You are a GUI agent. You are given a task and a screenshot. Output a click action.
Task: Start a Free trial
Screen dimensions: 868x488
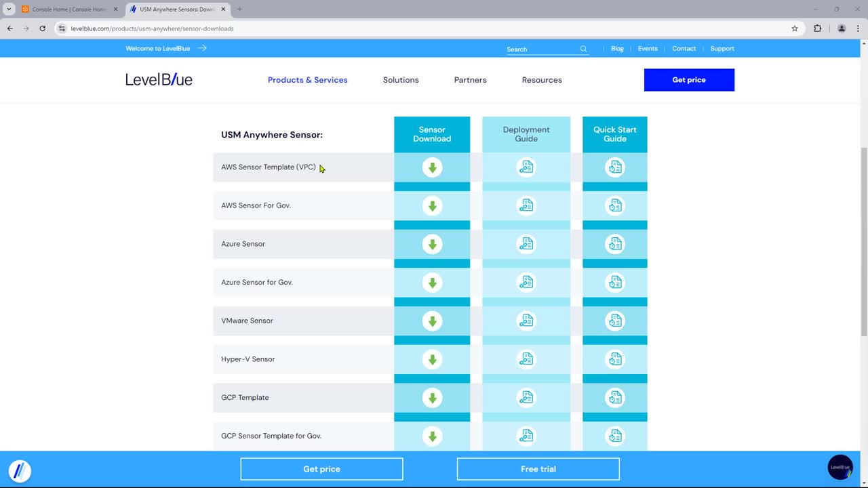tap(538, 469)
